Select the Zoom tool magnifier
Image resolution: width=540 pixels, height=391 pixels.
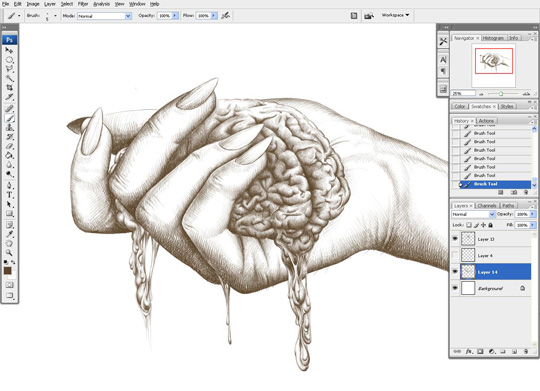pos(9,253)
